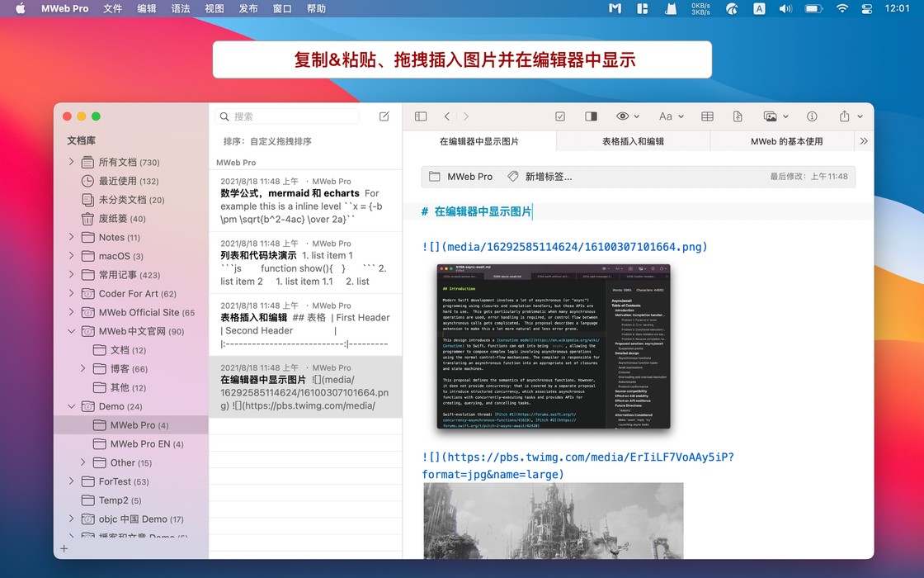Screen dimensions: 924x578
Task: Click the export document file icon
Action: coord(738,116)
